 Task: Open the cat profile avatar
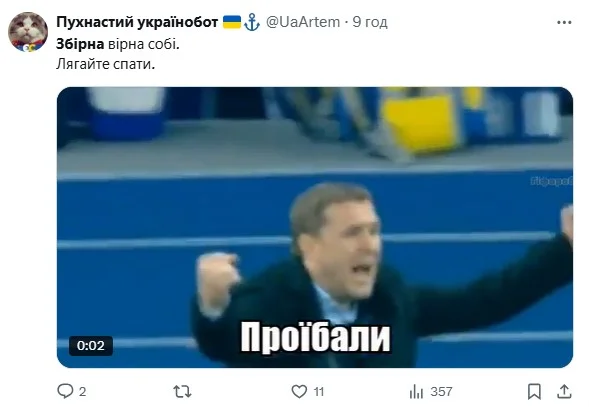[28, 32]
